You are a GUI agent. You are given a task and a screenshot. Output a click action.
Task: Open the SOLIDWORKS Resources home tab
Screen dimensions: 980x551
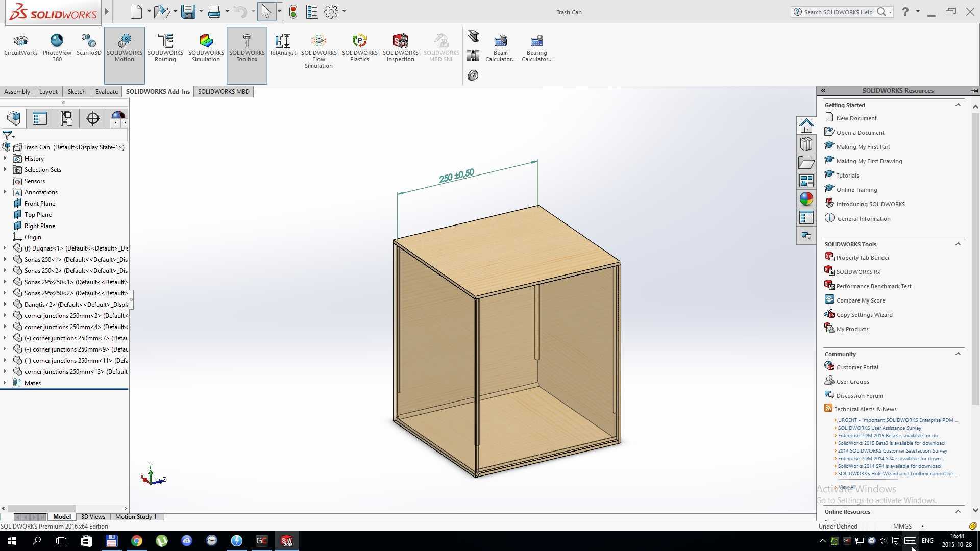[x=806, y=126]
